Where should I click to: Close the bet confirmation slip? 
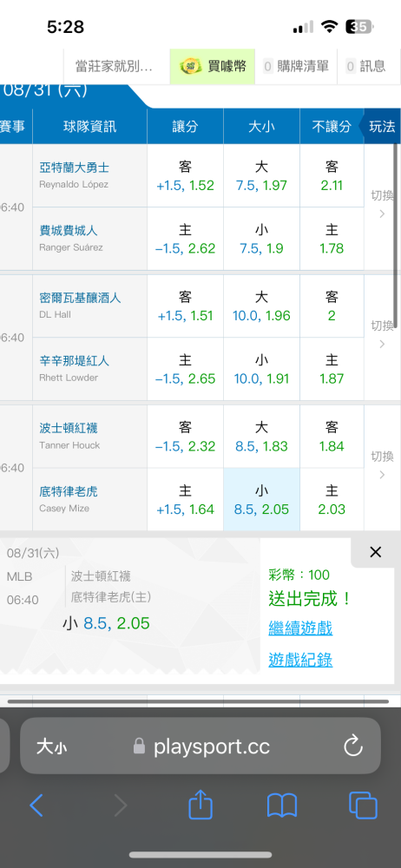click(x=376, y=552)
